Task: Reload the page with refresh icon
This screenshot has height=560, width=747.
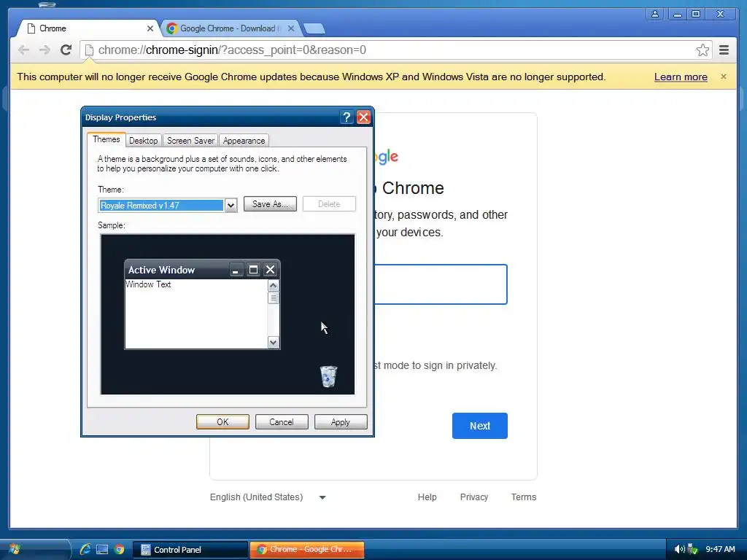Action: (66, 50)
